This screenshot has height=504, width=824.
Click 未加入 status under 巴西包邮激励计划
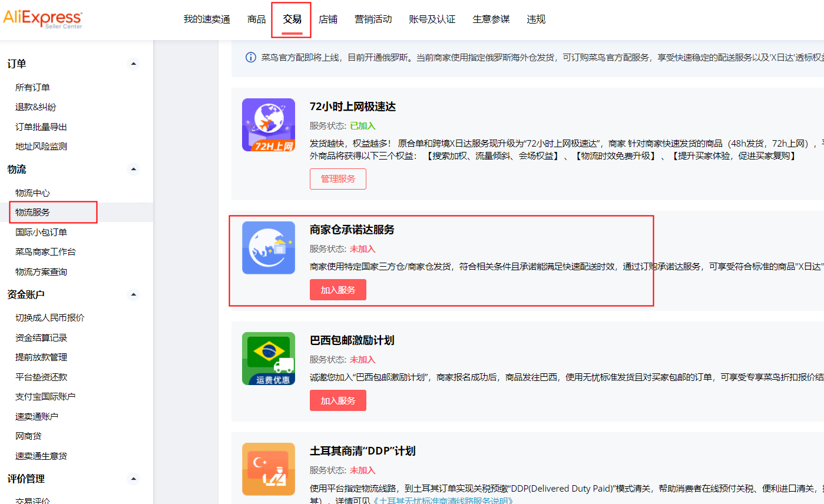[x=363, y=360]
